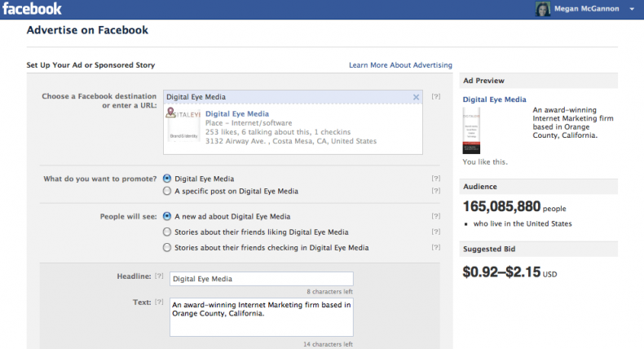The height and width of the screenshot is (349, 644).
Task: Open help for 'A specific post' option
Action: click(x=436, y=192)
